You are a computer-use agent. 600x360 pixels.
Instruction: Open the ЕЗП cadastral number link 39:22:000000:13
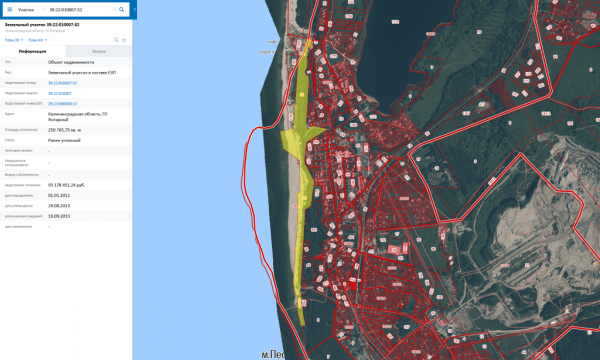tap(62, 104)
